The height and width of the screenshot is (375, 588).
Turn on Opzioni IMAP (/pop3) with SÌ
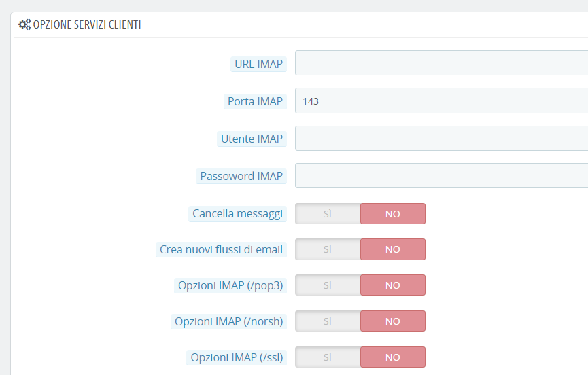(328, 285)
